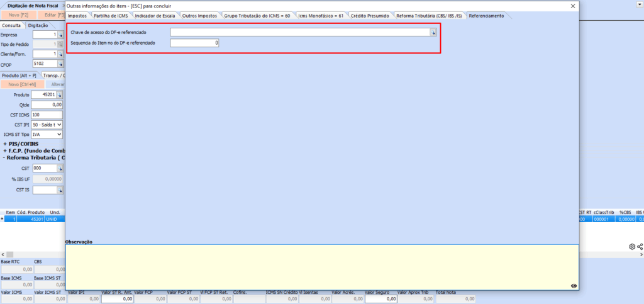Screen dimensions: 644x304
Task: Click the Sequencia do Item input field
Action: tap(194, 43)
